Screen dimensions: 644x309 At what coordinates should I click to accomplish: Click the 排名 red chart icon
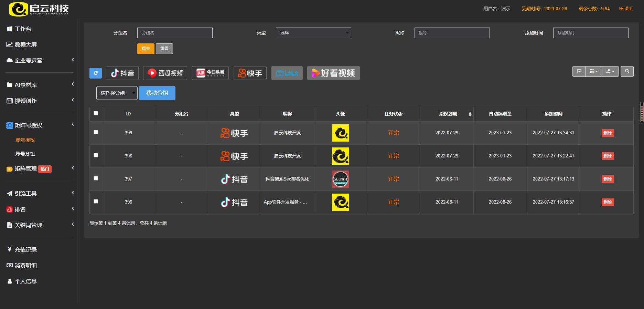tap(10, 209)
